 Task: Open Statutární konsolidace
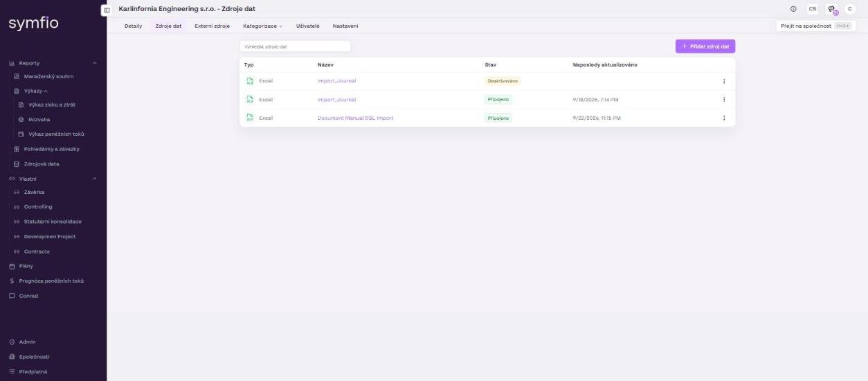click(x=53, y=222)
